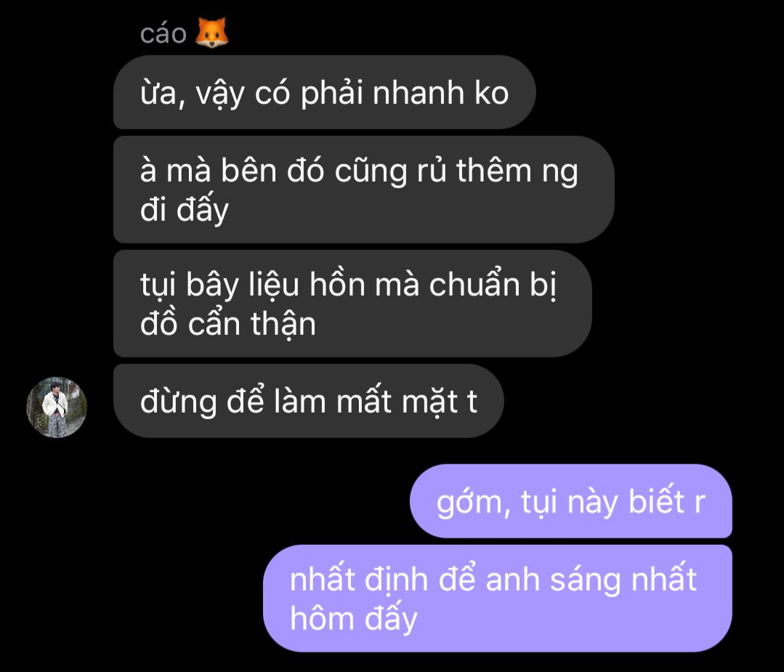Click the line "đồ cẩn thận"

228,323
